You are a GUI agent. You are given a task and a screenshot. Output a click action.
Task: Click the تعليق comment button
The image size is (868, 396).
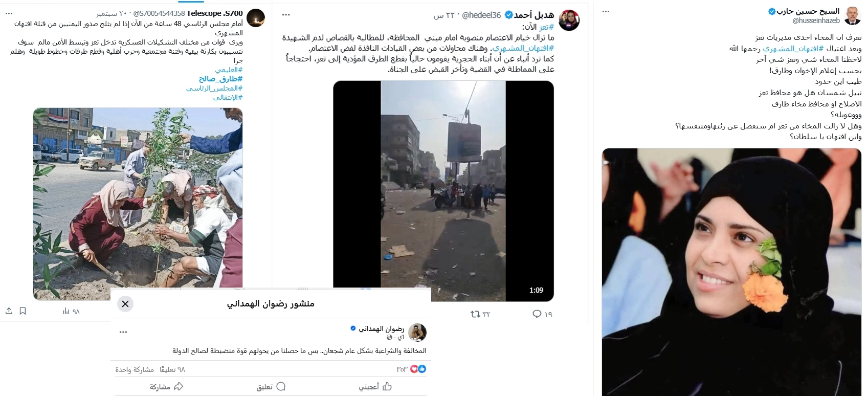point(271,387)
